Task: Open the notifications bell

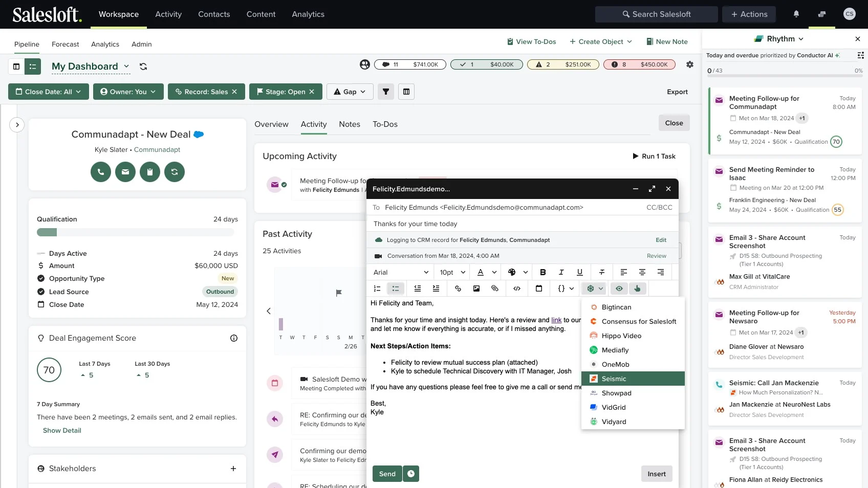Action: click(x=796, y=14)
